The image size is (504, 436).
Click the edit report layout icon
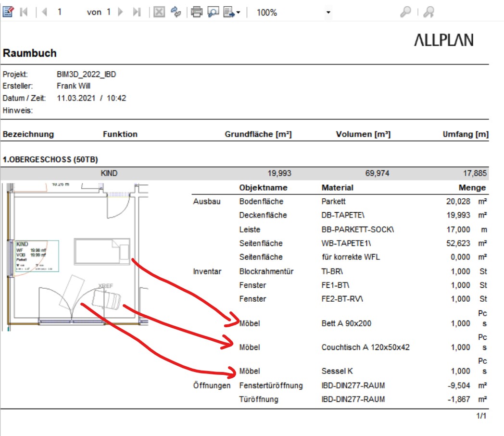pos(8,12)
